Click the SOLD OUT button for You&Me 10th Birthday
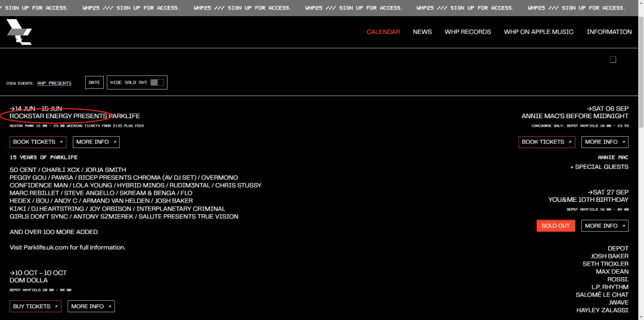644x320 pixels. point(556,226)
